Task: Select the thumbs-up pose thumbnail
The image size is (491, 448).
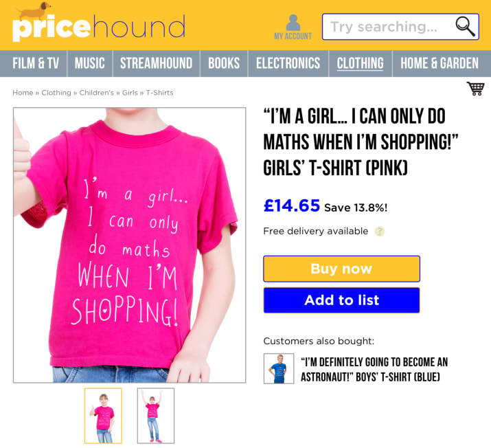Action: [103, 416]
